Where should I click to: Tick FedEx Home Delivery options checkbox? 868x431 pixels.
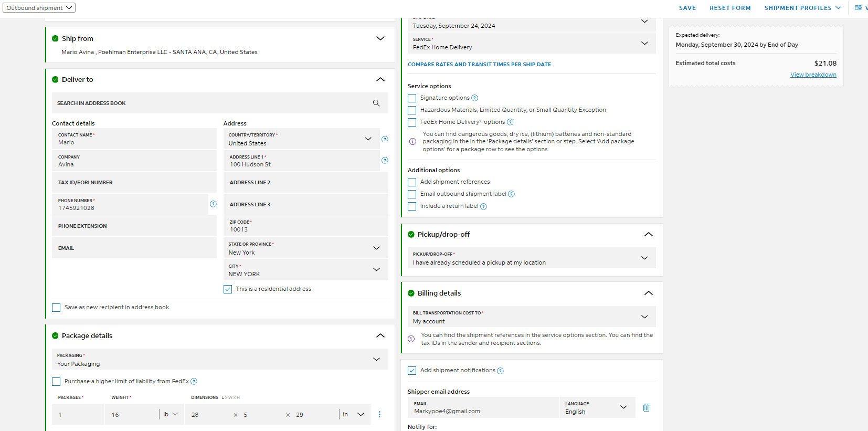pos(412,122)
